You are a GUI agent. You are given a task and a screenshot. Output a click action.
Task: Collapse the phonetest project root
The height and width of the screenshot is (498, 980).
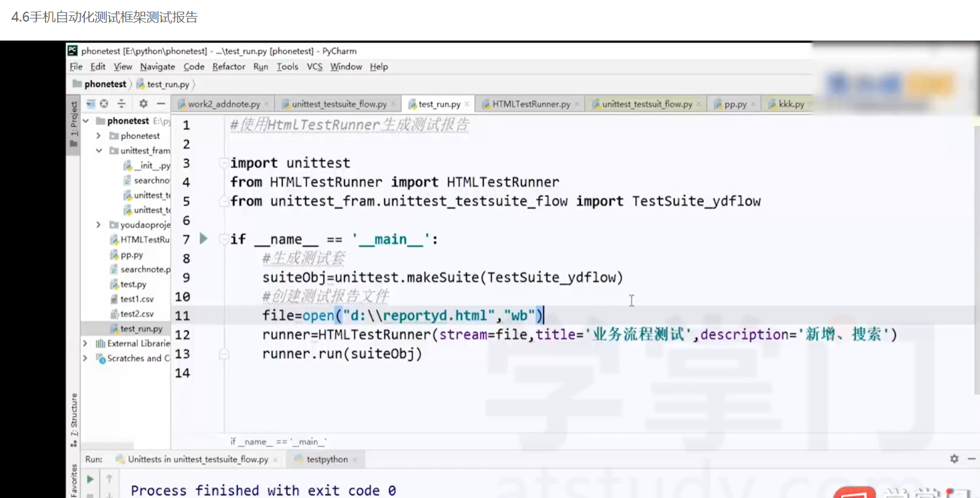86,121
